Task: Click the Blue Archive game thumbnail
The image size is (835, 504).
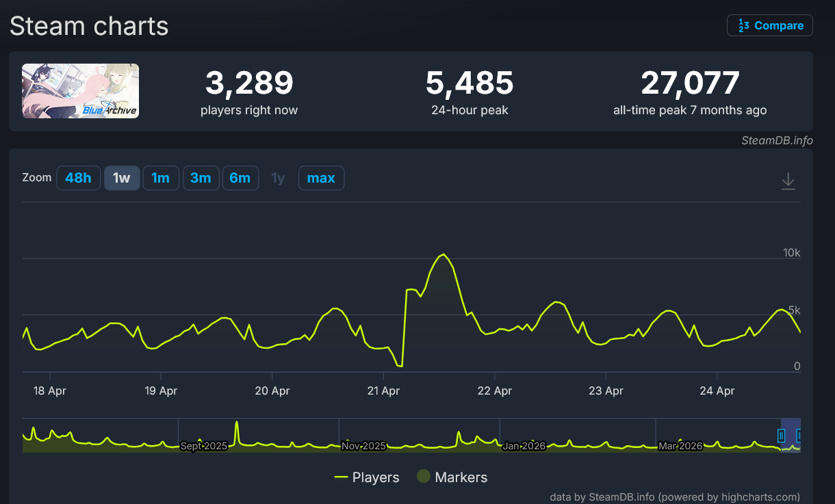Action: click(80, 91)
